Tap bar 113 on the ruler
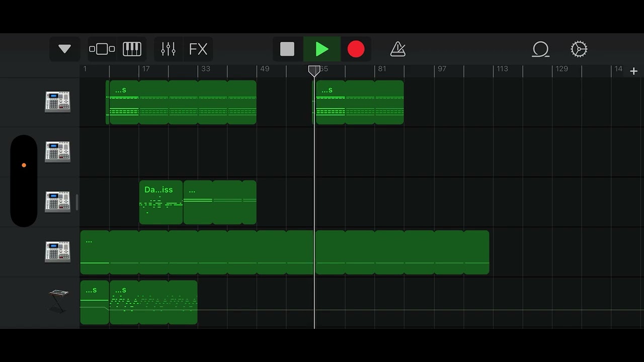The height and width of the screenshot is (362, 644). (502, 69)
